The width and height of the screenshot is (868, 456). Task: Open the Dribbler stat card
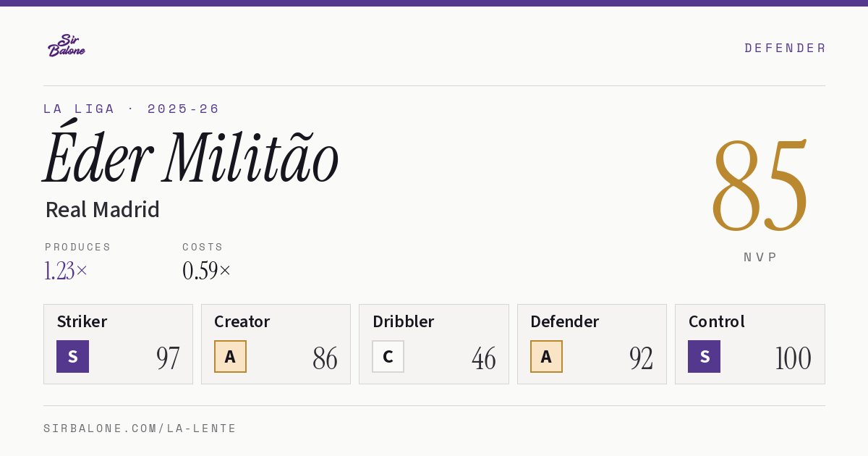(434, 344)
